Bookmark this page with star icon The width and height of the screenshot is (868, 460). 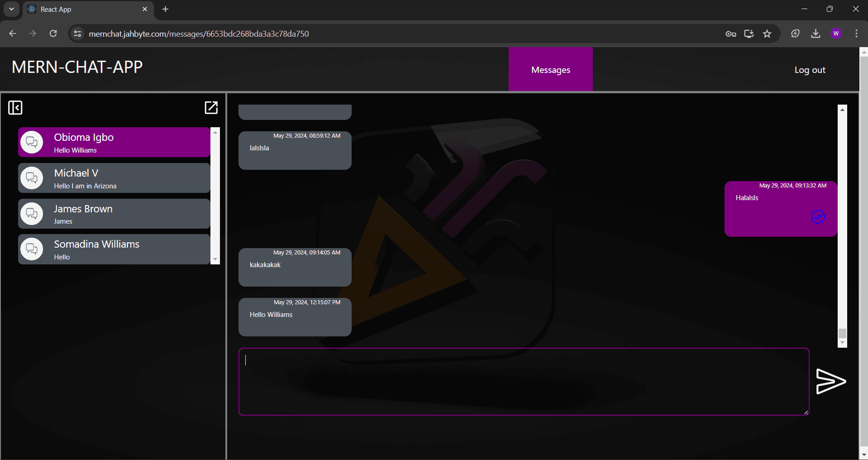click(767, 34)
